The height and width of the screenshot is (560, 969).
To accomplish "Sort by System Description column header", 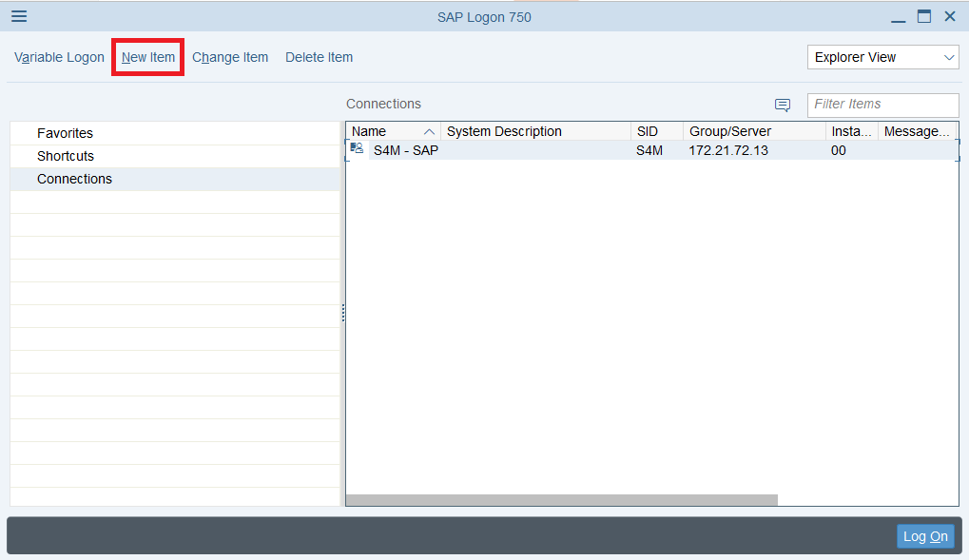I will pos(535,131).
